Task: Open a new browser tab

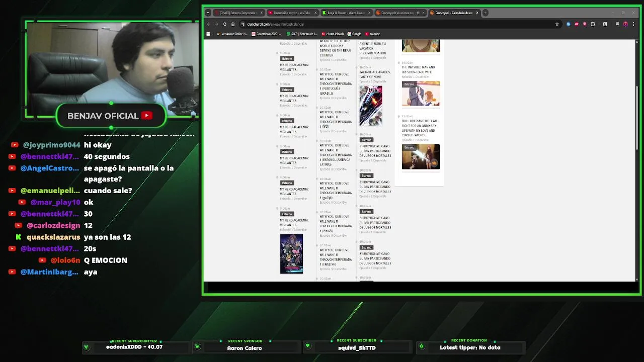Action: [485, 13]
